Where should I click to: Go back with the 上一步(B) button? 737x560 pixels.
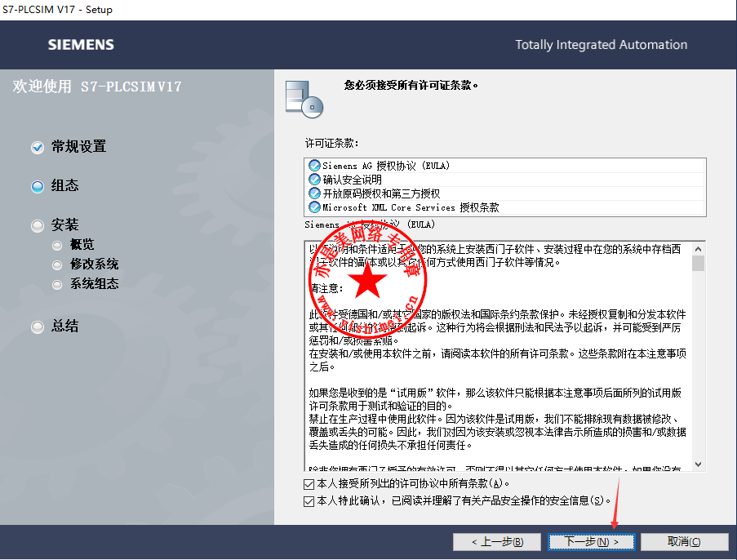(x=497, y=542)
